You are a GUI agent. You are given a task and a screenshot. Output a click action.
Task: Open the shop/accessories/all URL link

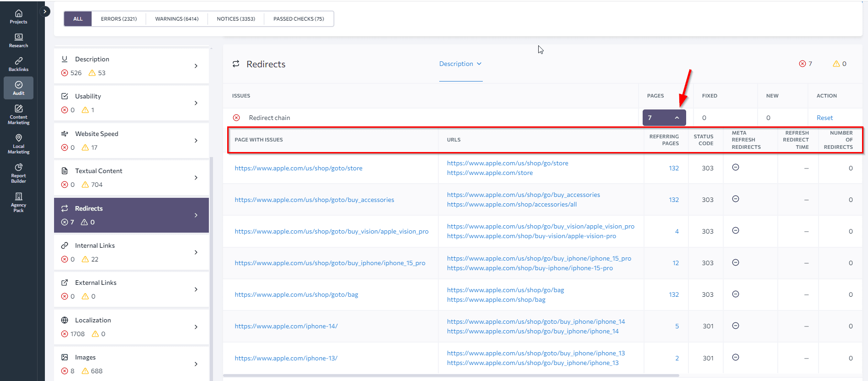click(512, 204)
